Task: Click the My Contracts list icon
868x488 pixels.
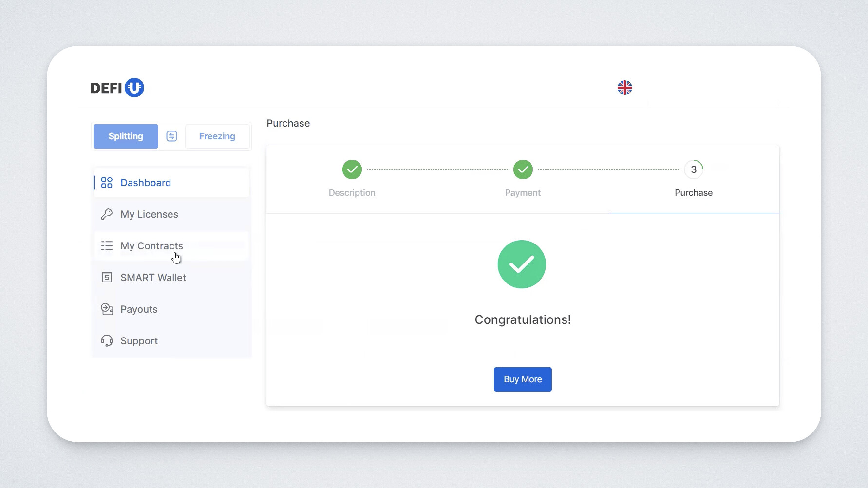Action: coord(107,246)
